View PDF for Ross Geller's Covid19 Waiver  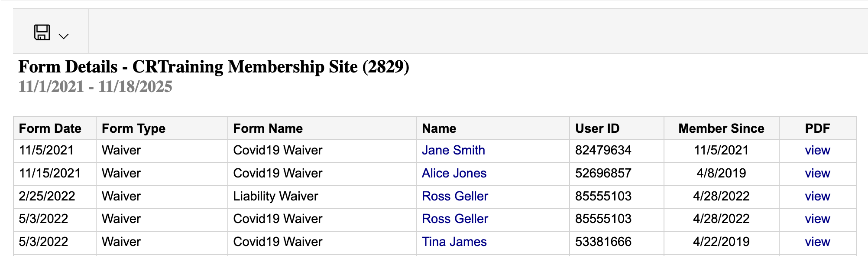(x=817, y=219)
